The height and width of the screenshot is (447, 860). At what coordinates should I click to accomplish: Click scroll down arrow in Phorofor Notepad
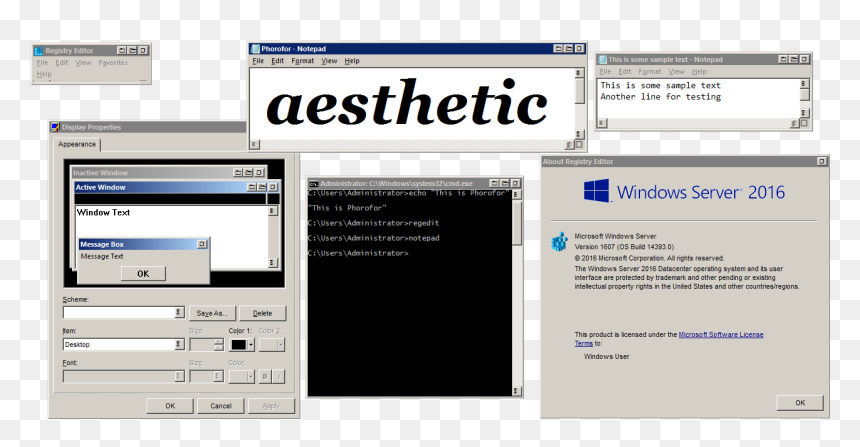tap(578, 134)
